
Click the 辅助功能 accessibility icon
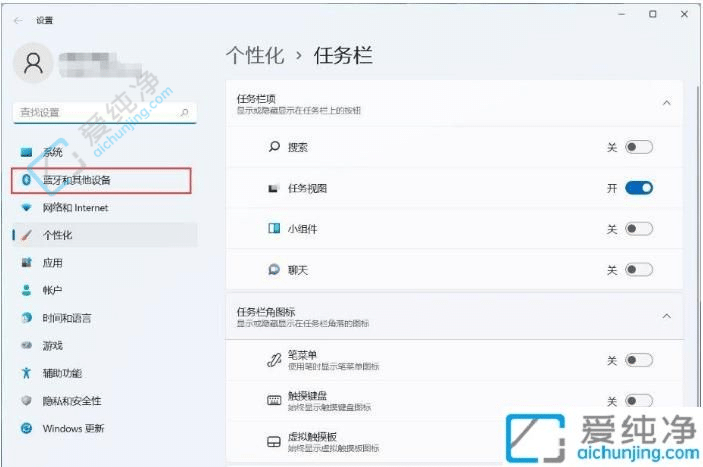26,373
